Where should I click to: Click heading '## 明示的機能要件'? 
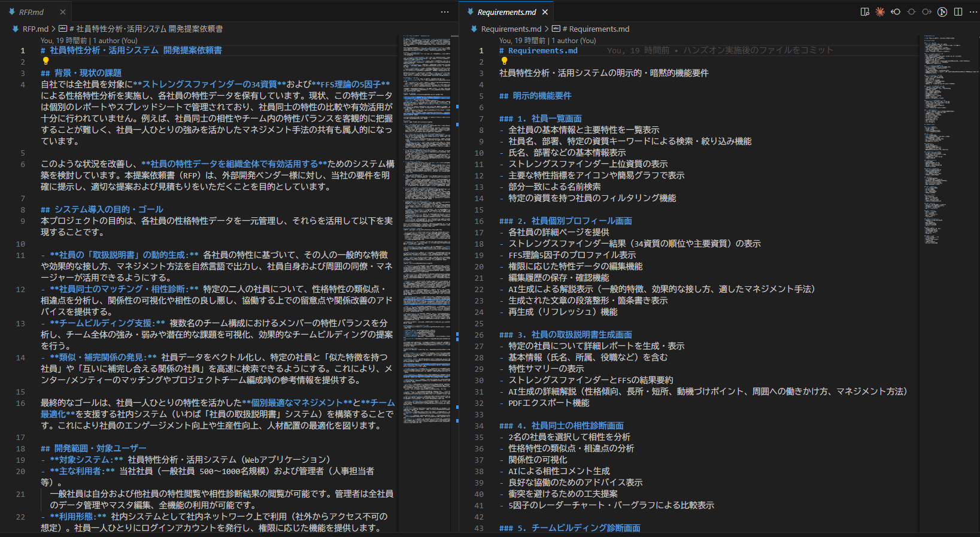pyautogui.click(x=535, y=96)
